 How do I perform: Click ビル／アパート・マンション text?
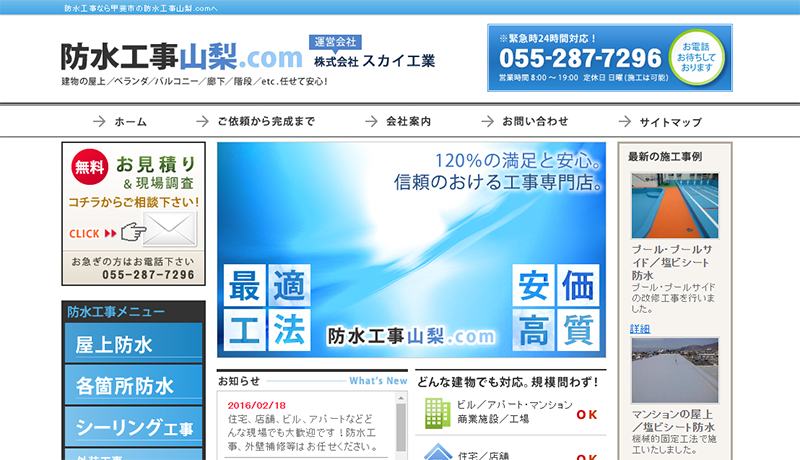click(x=514, y=405)
